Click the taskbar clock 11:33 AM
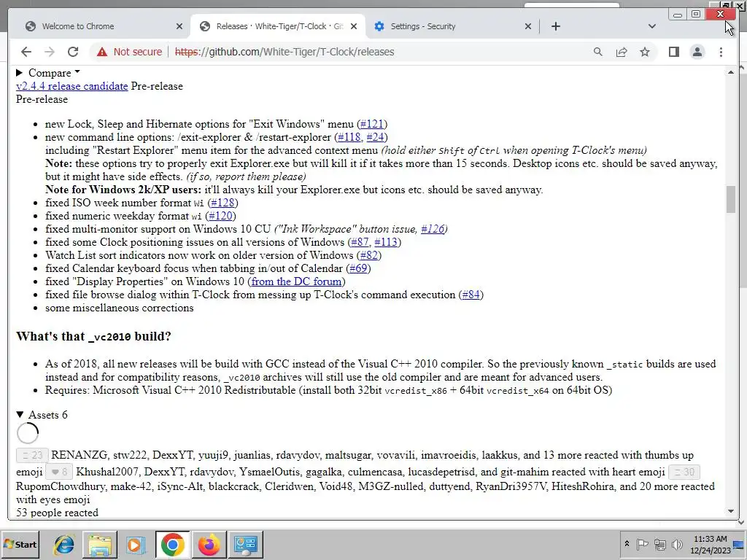 coord(711,544)
